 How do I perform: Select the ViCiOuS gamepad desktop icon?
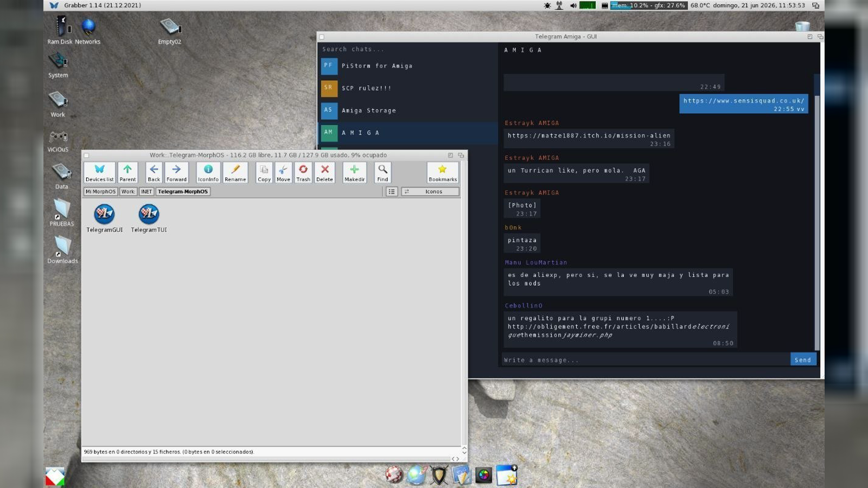[58, 141]
